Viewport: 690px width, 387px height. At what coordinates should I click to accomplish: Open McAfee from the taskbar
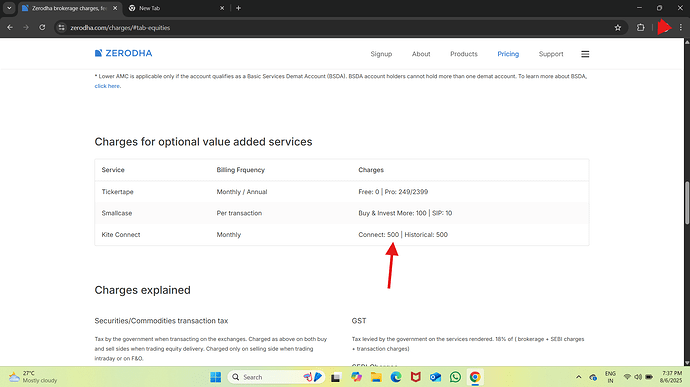(x=415, y=377)
